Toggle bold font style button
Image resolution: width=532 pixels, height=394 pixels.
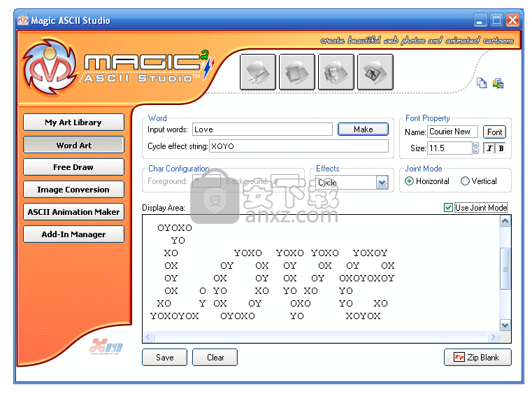pyautogui.click(x=501, y=148)
